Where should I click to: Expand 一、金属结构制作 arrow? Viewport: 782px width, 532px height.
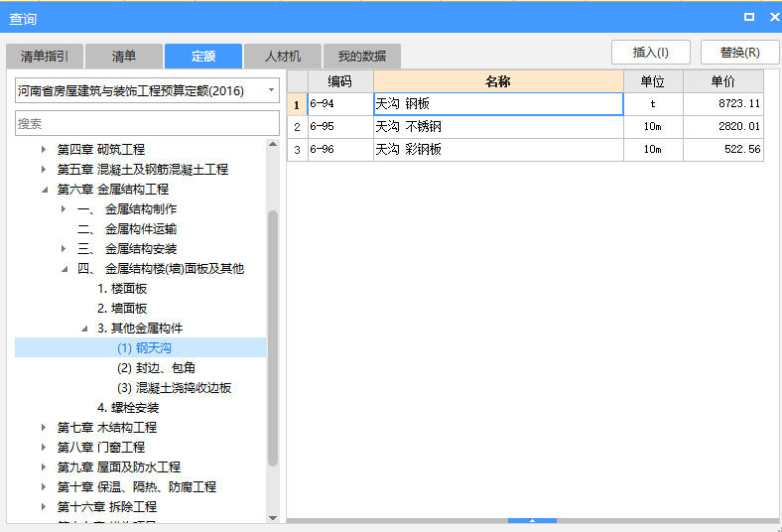click(x=64, y=208)
